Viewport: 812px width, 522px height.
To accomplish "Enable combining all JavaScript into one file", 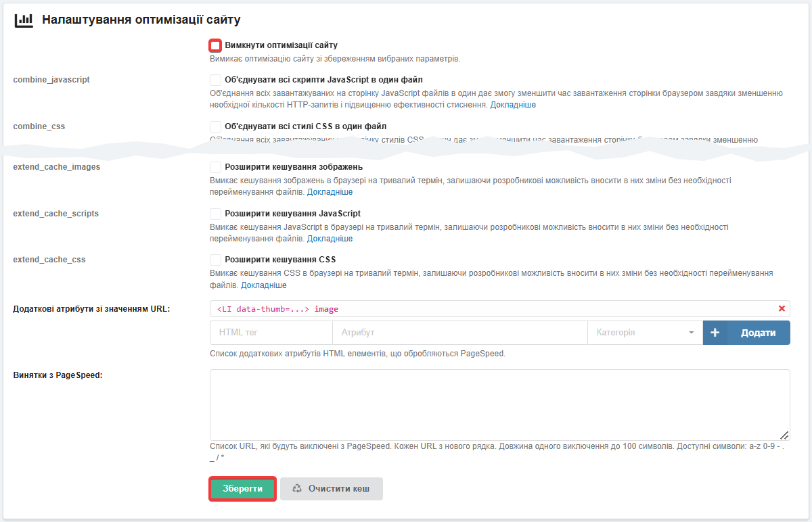I will click(215, 80).
